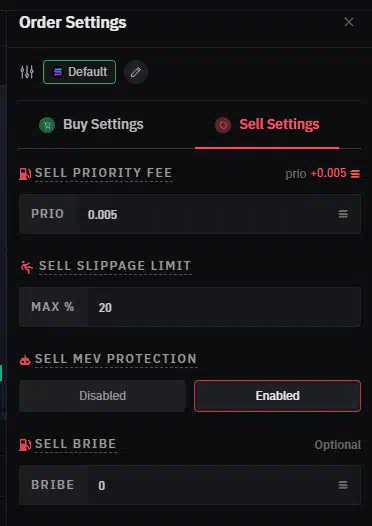The height and width of the screenshot is (526, 372).
Task: Click the slipping person slippage icon
Action: [26, 267]
